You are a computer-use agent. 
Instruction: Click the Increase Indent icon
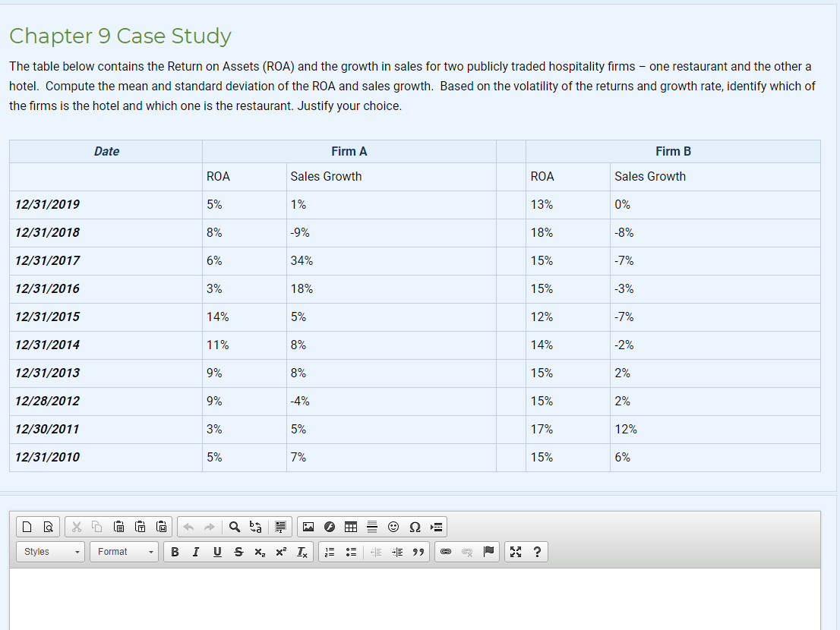[x=397, y=552]
